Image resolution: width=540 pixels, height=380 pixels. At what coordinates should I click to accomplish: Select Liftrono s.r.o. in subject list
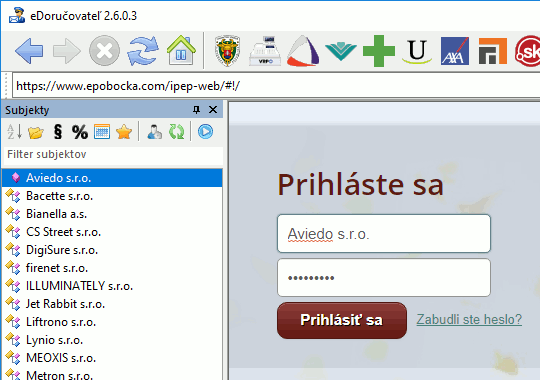click(112, 322)
